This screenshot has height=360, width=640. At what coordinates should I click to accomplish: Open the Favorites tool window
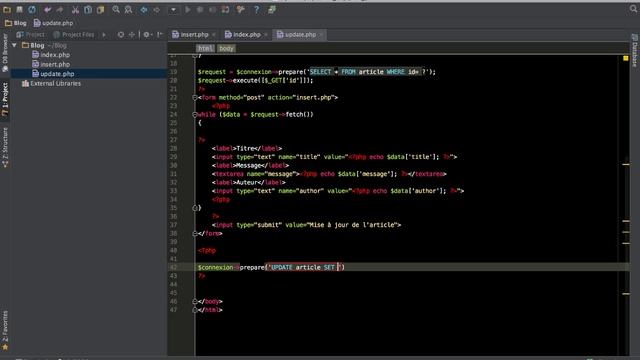coord(5,330)
